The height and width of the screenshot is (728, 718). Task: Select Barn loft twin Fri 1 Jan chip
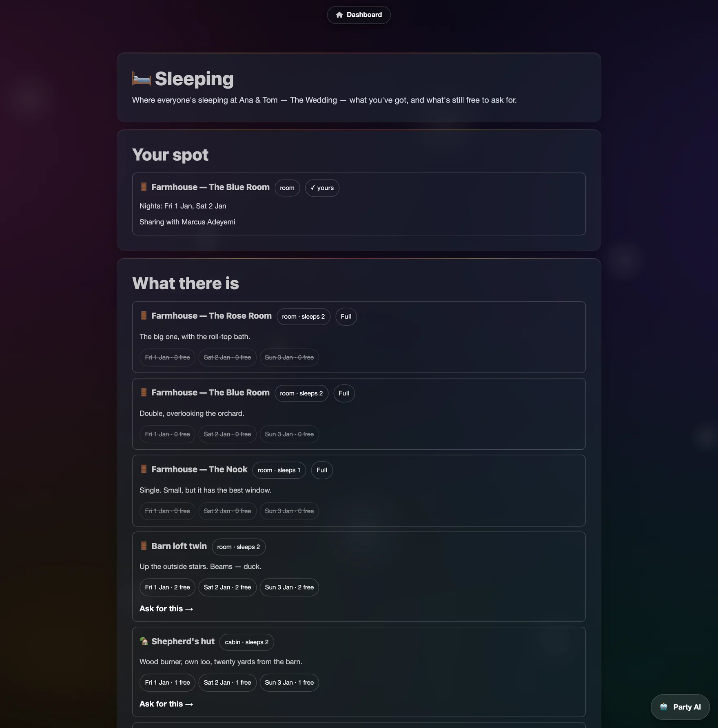167,587
